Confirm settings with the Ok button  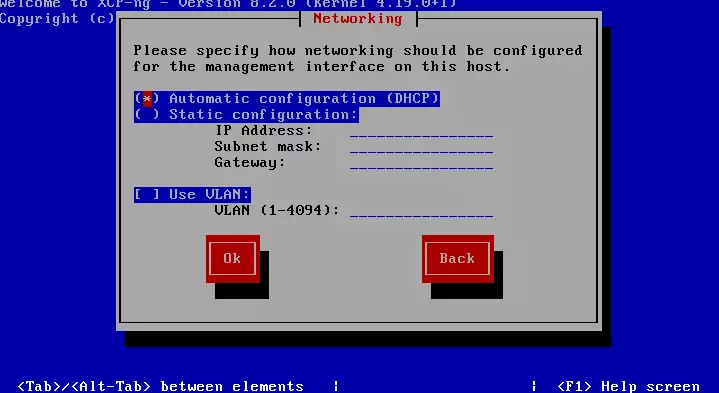232,259
